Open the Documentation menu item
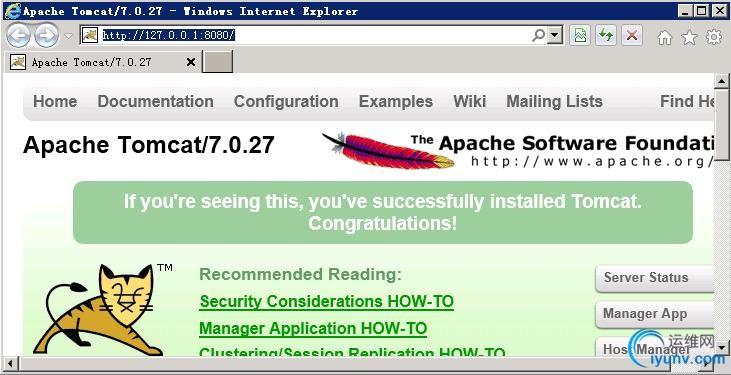731x375 pixels. tap(155, 101)
